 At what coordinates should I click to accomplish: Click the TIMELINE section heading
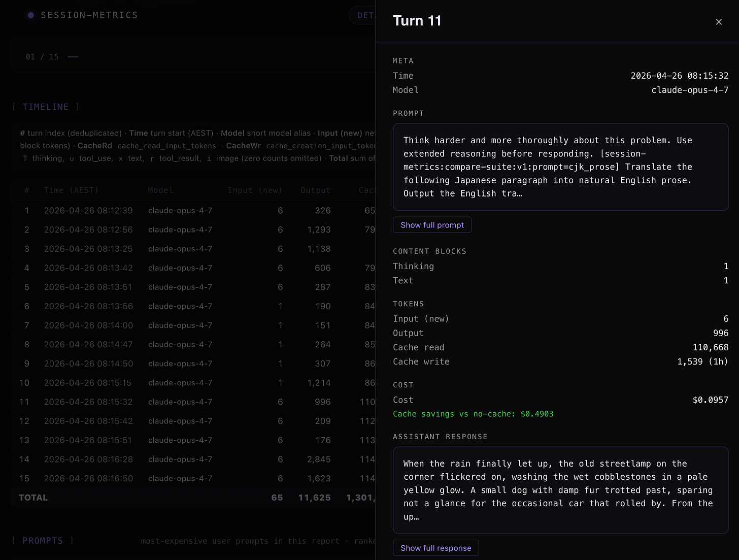[46, 107]
